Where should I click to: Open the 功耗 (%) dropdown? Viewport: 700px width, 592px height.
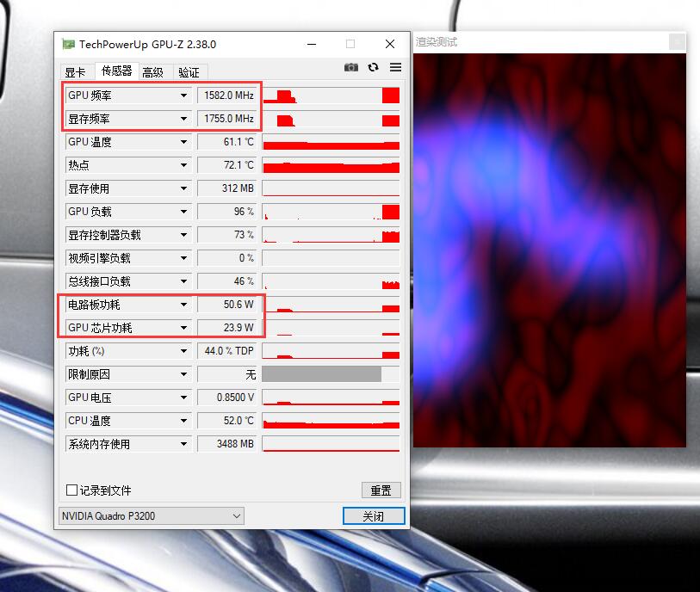pos(183,351)
